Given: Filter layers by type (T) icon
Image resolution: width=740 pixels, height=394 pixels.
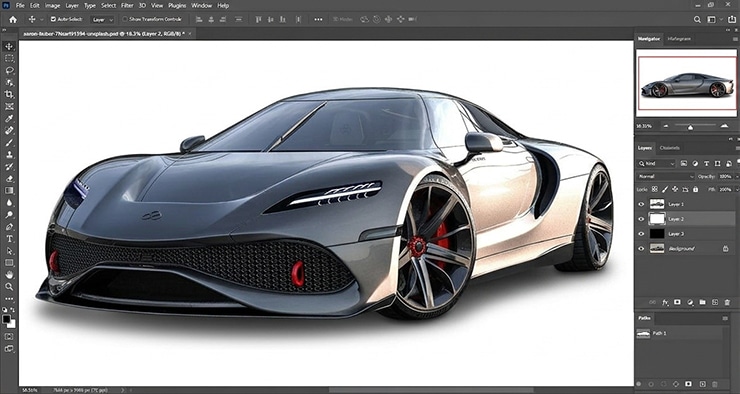Looking at the screenshot, I should click(x=706, y=164).
